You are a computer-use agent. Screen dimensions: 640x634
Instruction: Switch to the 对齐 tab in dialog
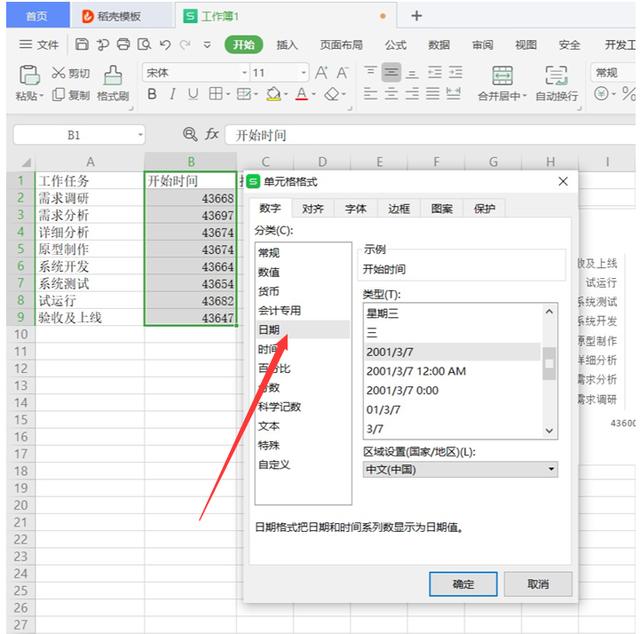coord(313,208)
